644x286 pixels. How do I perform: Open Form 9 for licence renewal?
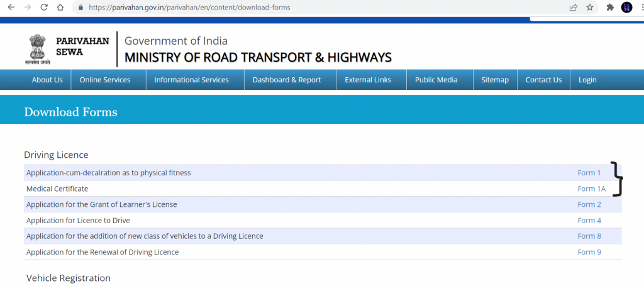pos(589,252)
